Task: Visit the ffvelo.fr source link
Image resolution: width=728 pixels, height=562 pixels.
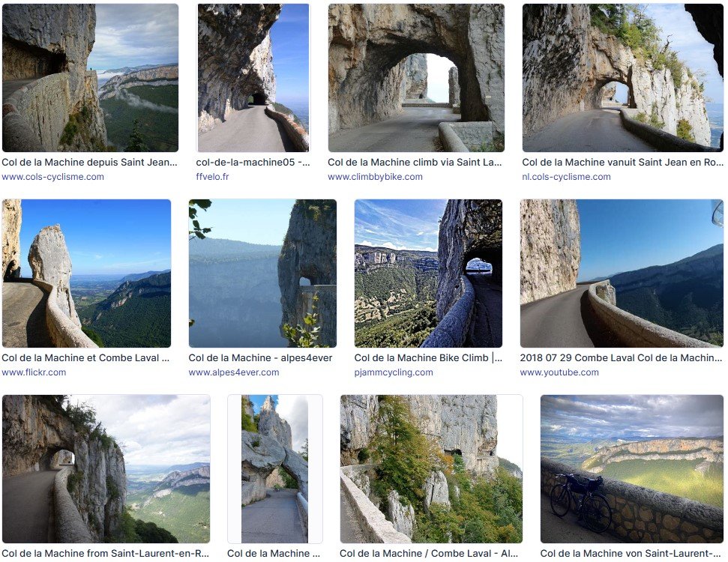Action: coord(214,177)
